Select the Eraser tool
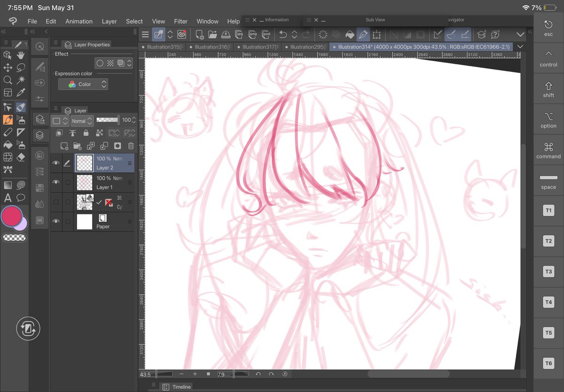564x392 pixels. tap(21, 157)
